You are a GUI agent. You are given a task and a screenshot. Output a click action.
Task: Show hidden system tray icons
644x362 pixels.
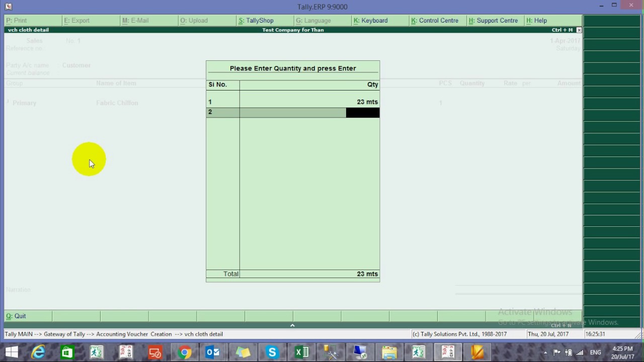545,353
